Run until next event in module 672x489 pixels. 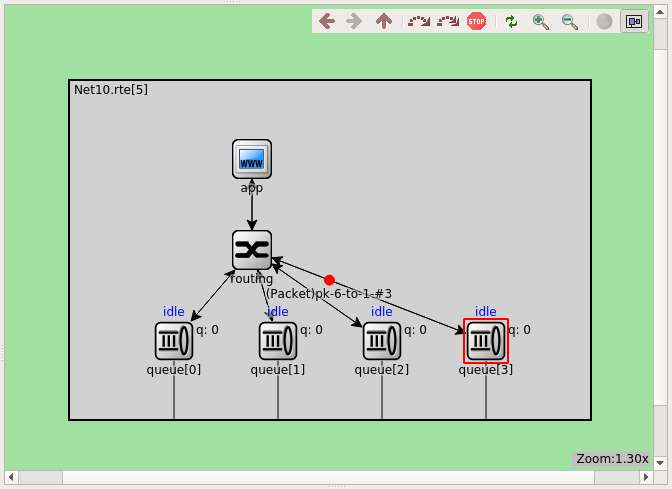(x=419, y=21)
